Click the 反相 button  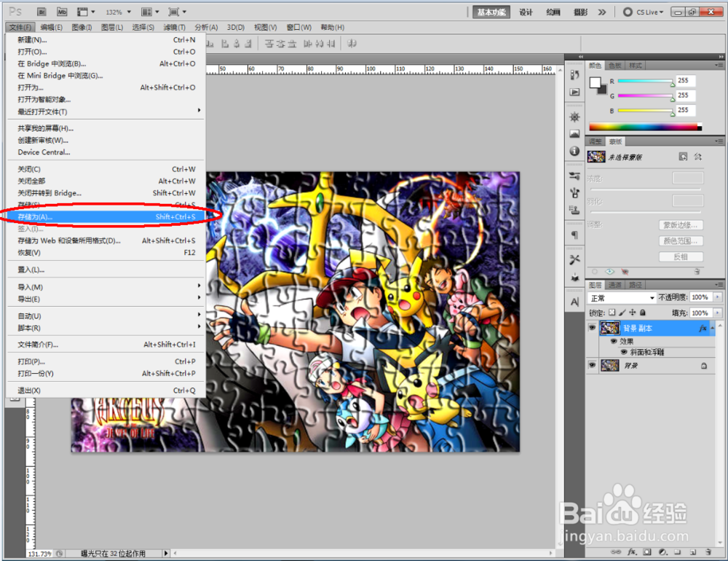(x=681, y=256)
